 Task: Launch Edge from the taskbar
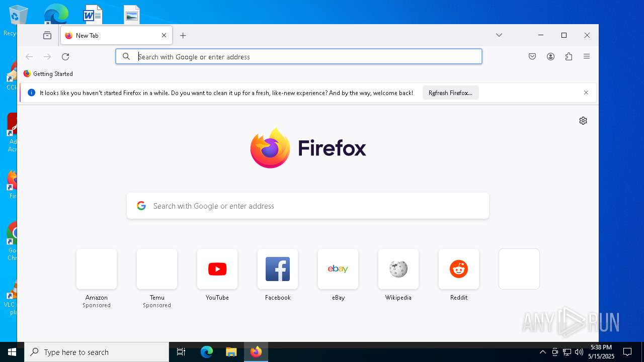[207, 352]
